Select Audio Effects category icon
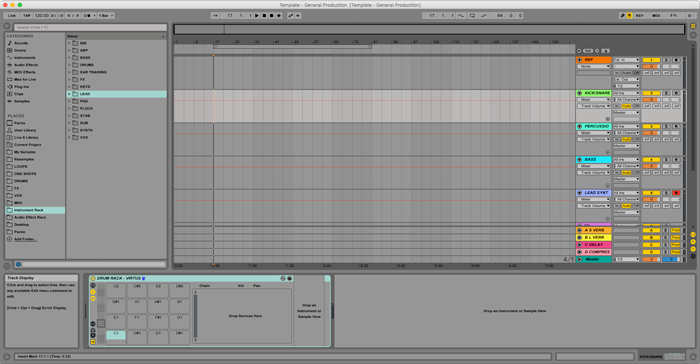 point(10,65)
